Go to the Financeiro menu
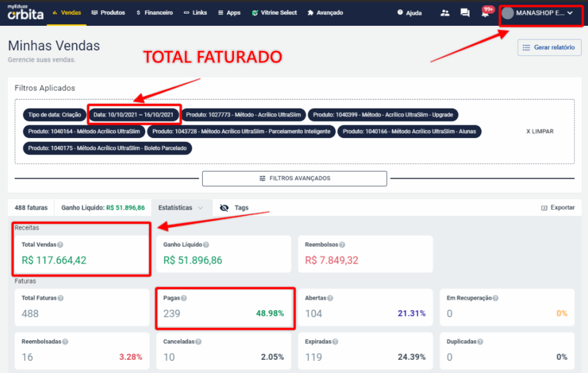 click(x=154, y=13)
